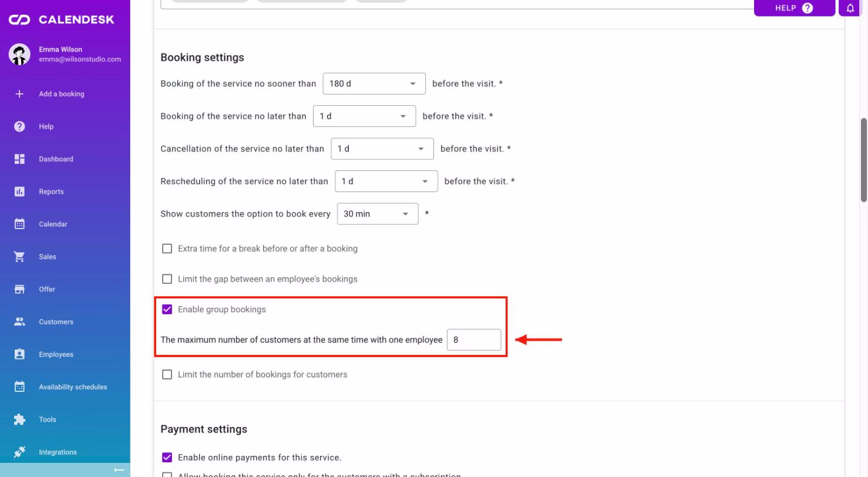
Task: Uncheck Enable group bookings
Action: (167, 310)
